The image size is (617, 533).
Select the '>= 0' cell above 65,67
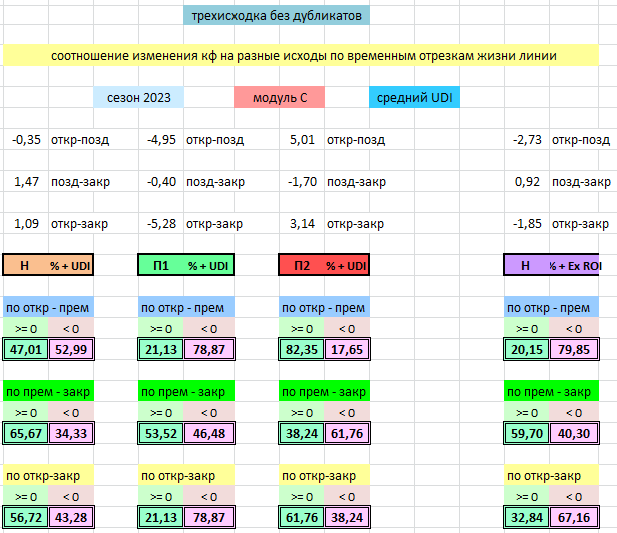coord(26,413)
